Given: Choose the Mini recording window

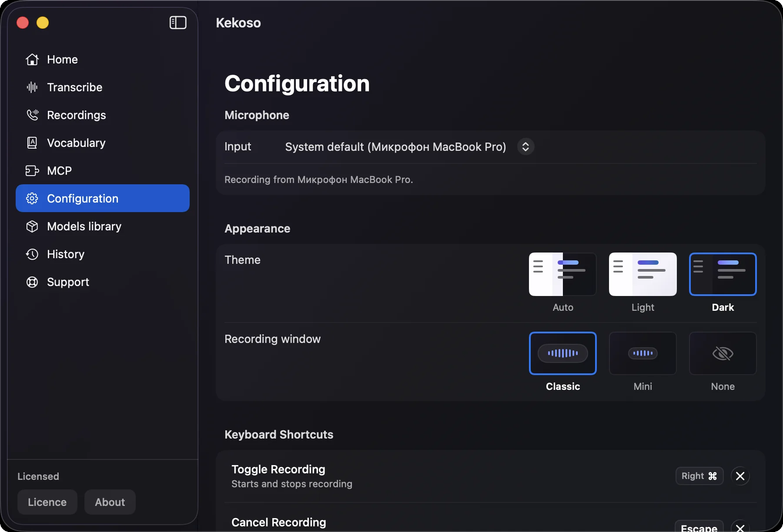Looking at the screenshot, I should [x=642, y=353].
